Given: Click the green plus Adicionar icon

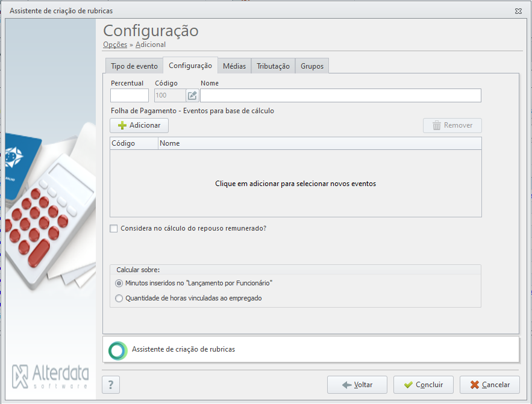Looking at the screenshot, I should (x=122, y=125).
